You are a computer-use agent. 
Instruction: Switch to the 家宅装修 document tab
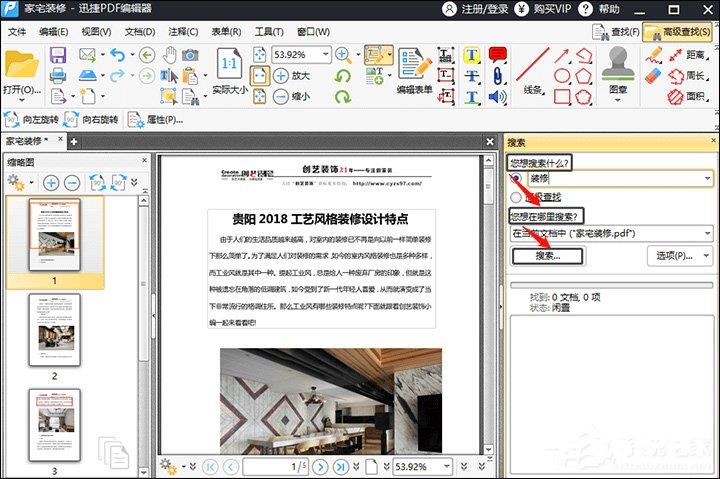pos(28,141)
